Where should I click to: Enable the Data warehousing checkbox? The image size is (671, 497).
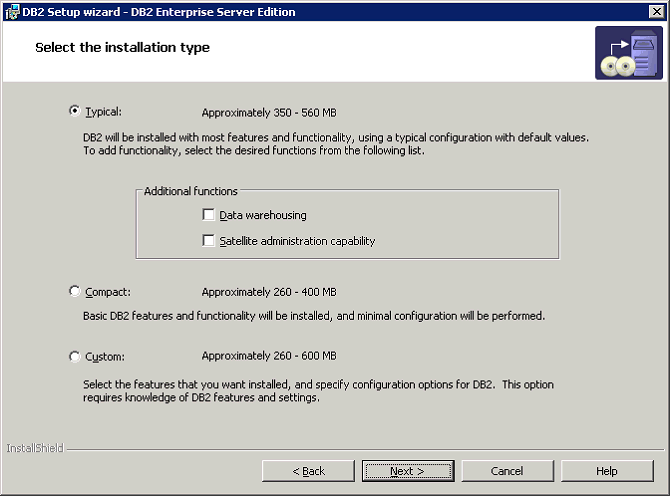coord(208,214)
